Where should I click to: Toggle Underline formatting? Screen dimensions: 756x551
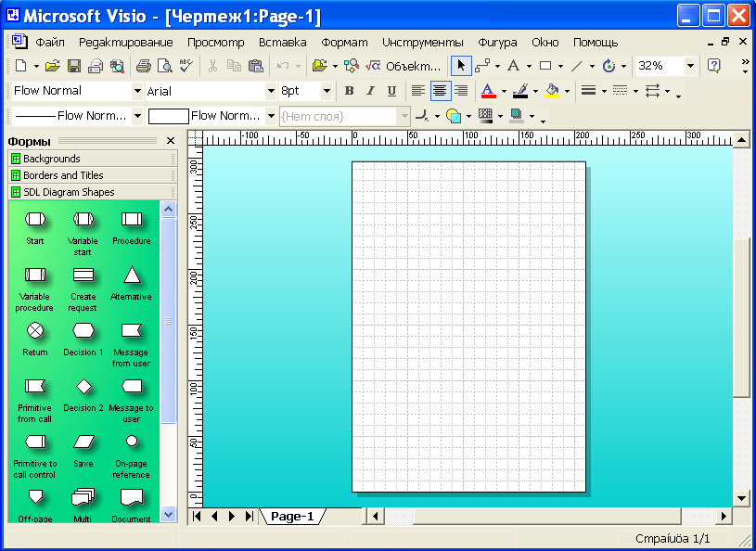pyautogui.click(x=391, y=91)
